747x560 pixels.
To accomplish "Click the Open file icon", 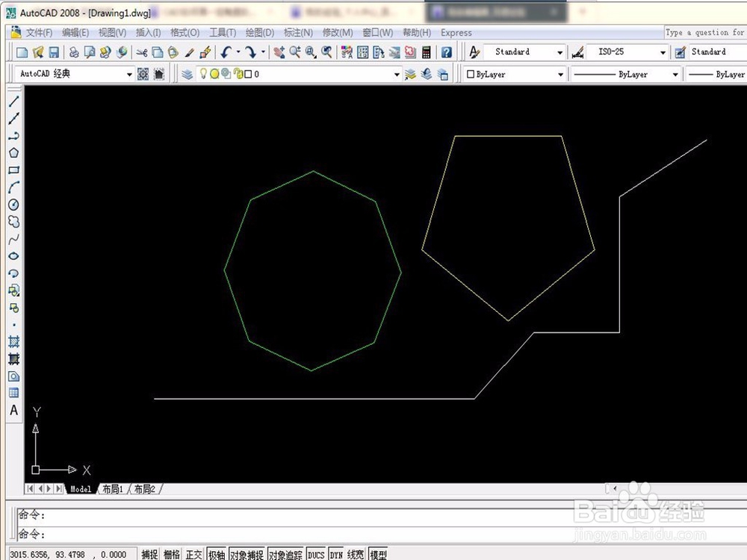I will pyautogui.click(x=38, y=52).
